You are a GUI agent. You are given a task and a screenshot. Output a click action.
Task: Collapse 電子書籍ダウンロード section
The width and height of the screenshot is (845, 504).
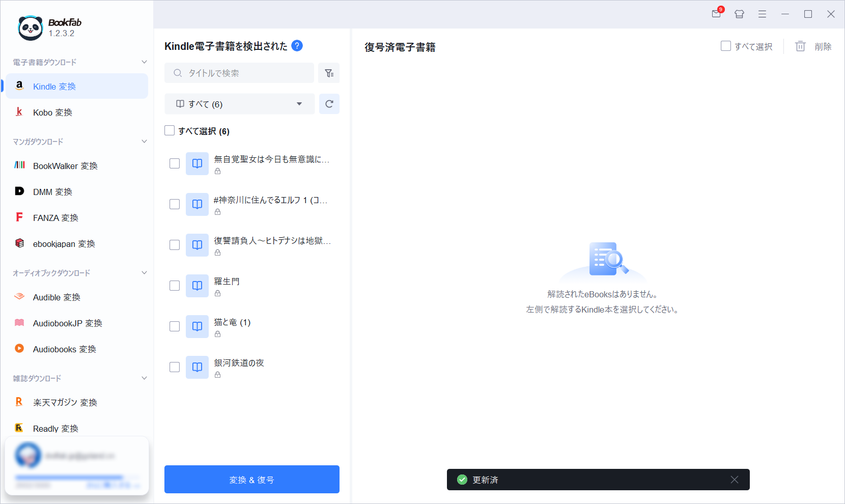tap(144, 62)
